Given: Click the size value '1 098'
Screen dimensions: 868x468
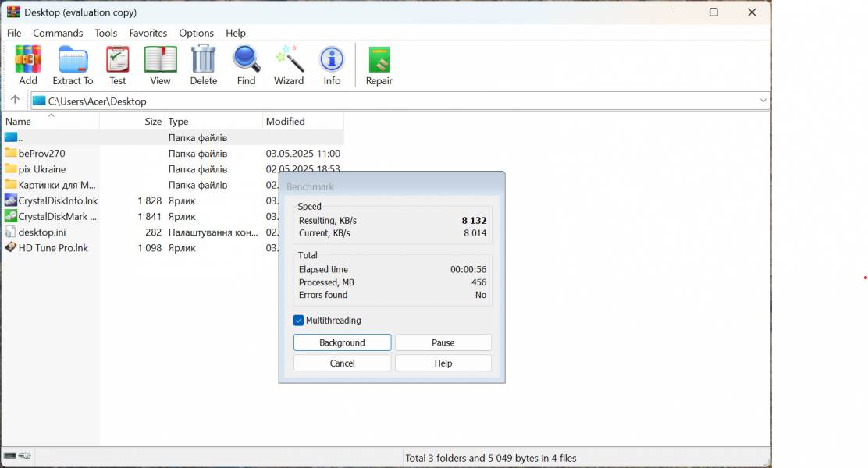Looking at the screenshot, I should point(149,248).
